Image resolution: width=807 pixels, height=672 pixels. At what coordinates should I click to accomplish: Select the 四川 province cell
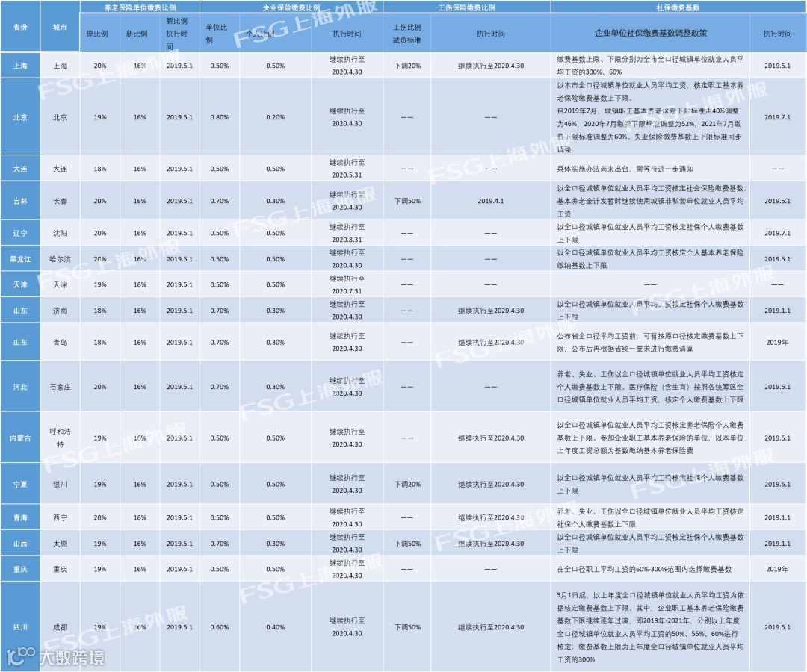point(20,627)
